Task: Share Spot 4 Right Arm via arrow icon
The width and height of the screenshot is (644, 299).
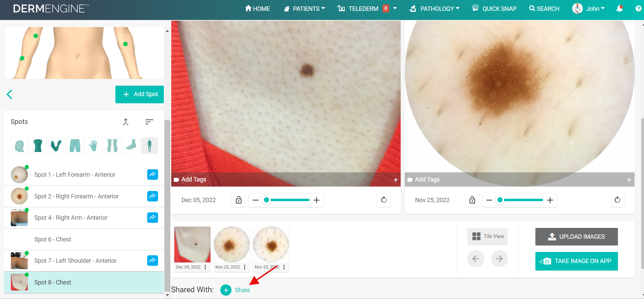Action: (x=153, y=217)
